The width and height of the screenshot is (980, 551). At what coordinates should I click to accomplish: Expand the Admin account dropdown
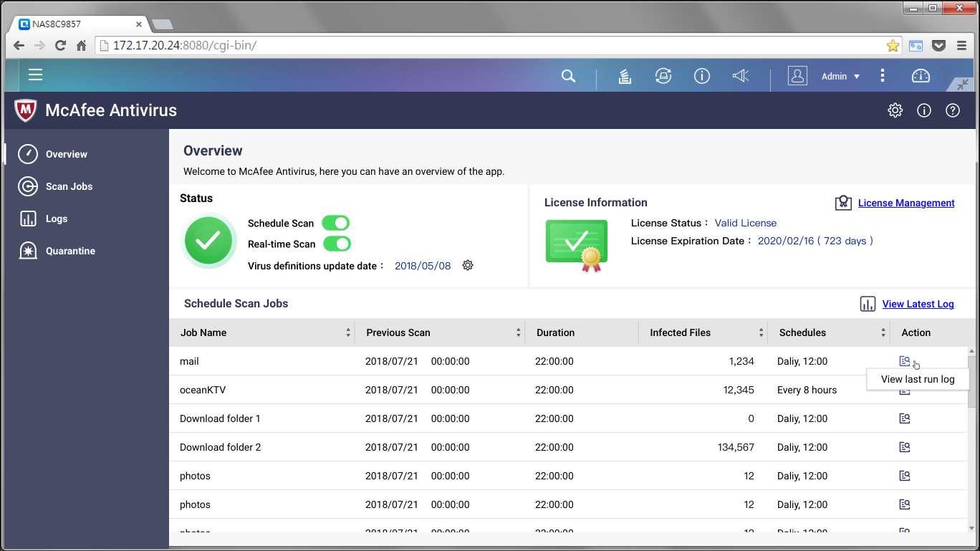(840, 76)
